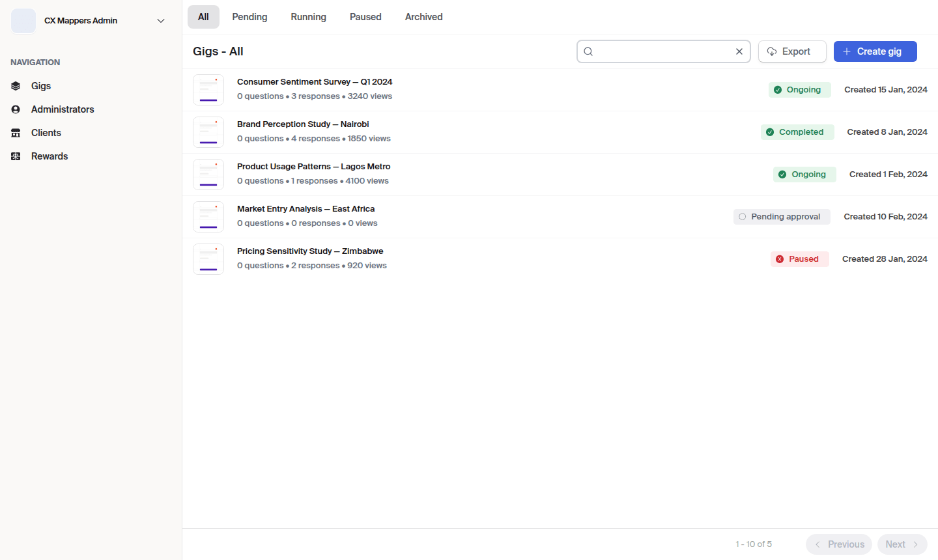
Task: Click the Completed status badge for Brand Perception
Action: 797,132
